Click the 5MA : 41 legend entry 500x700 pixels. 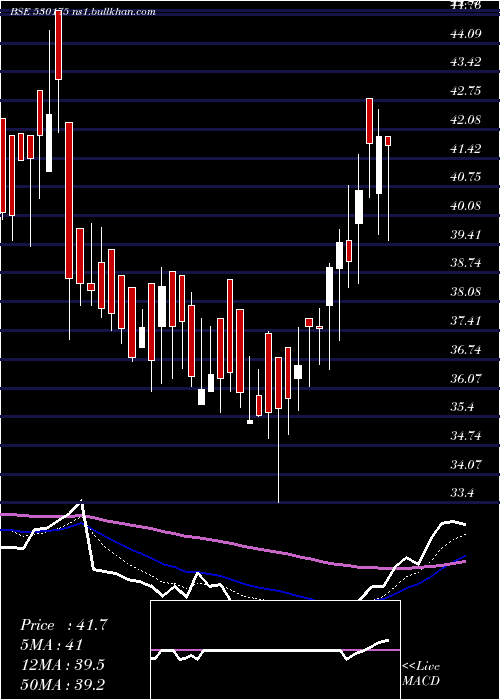click(x=51, y=645)
